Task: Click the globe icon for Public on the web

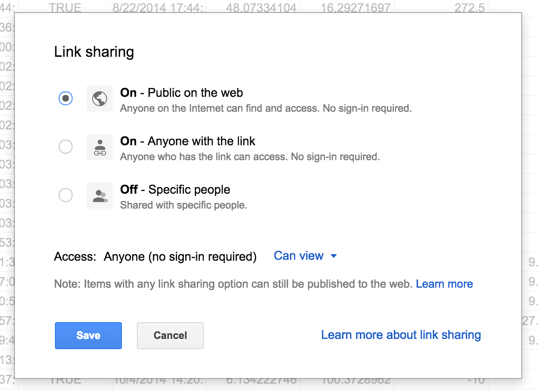Action: (100, 99)
